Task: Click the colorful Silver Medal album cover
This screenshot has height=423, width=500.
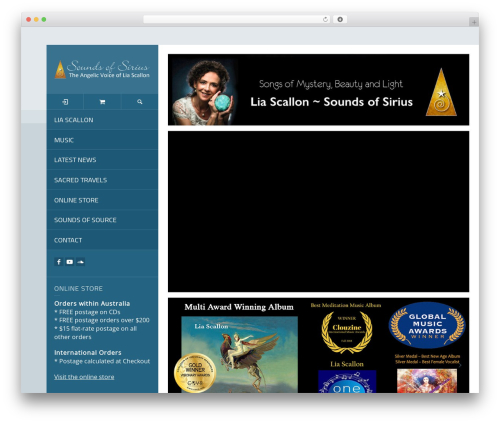Action: click(x=427, y=381)
